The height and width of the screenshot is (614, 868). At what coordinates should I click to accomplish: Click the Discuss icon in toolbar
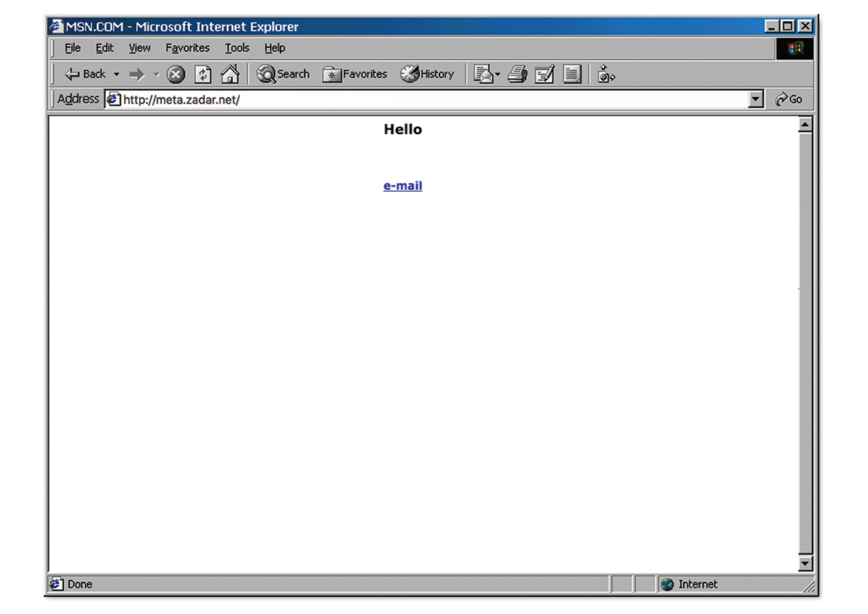tap(571, 74)
